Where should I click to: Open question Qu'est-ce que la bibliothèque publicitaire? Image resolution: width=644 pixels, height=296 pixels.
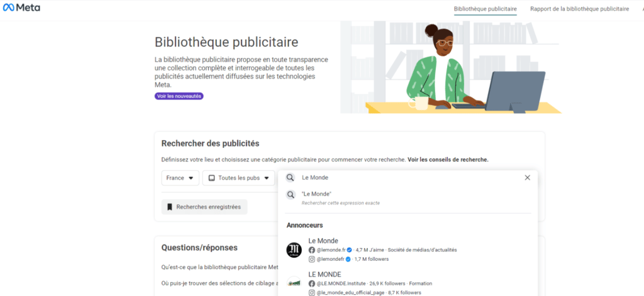click(219, 267)
